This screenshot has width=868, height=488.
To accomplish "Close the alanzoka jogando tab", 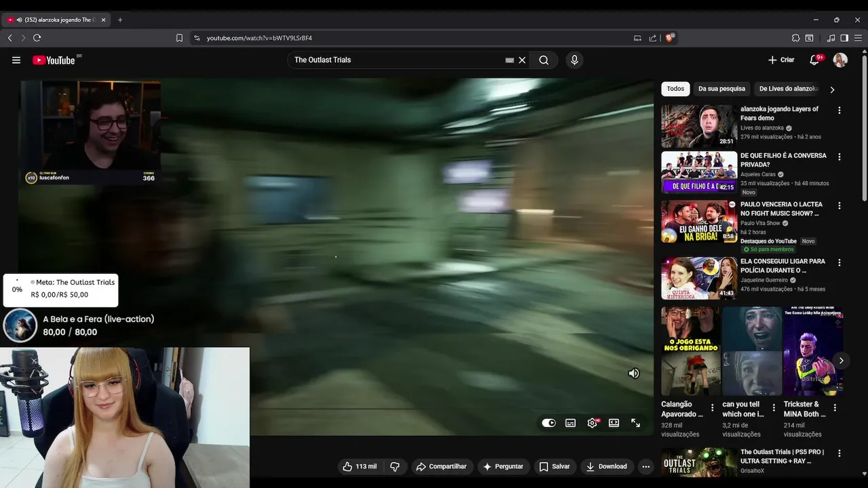I will click(103, 20).
